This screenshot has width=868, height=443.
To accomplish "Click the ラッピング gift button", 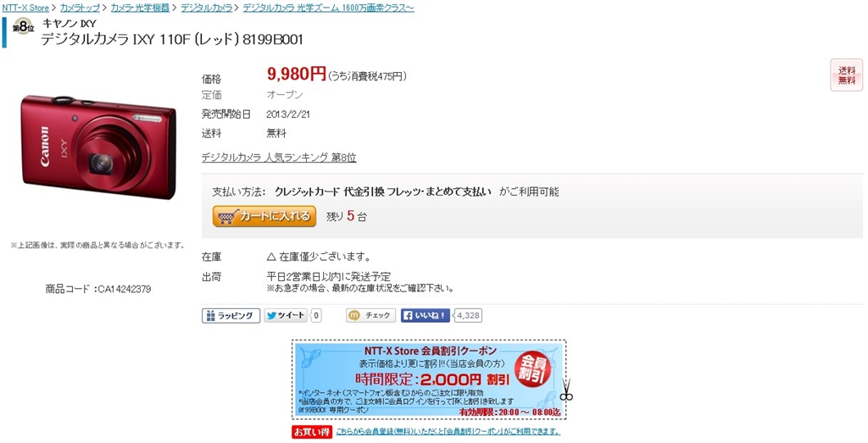I will [231, 316].
